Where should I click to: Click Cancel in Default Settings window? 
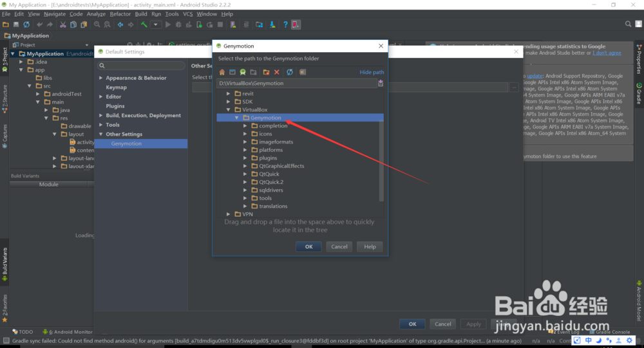click(x=443, y=324)
